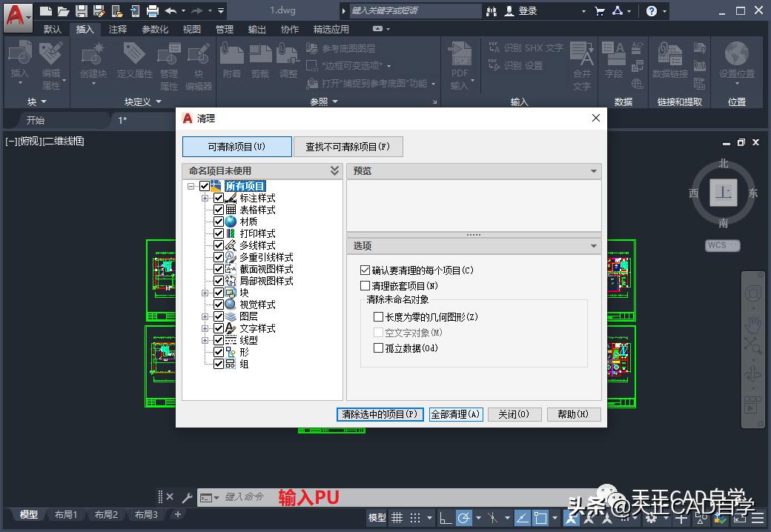Open the 查找不可清除项目 tab
Image resolution: width=771 pixels, height=532 pixels.
348,146
